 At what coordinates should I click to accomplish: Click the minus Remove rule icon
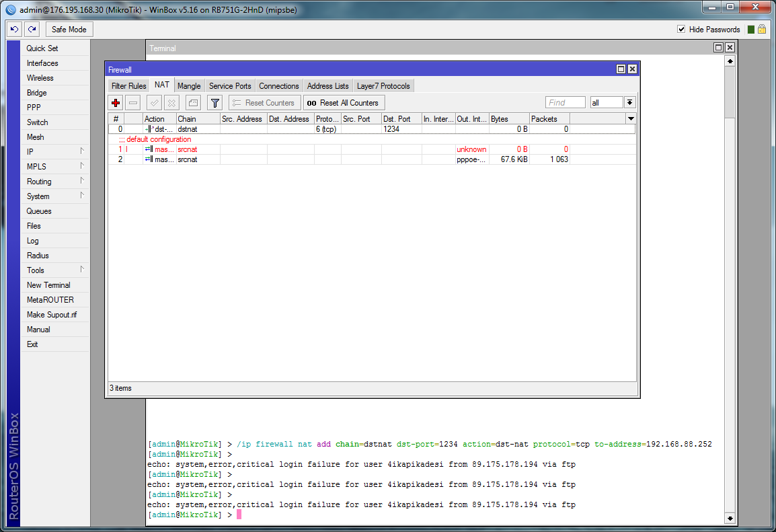click(x=133, y=103)
